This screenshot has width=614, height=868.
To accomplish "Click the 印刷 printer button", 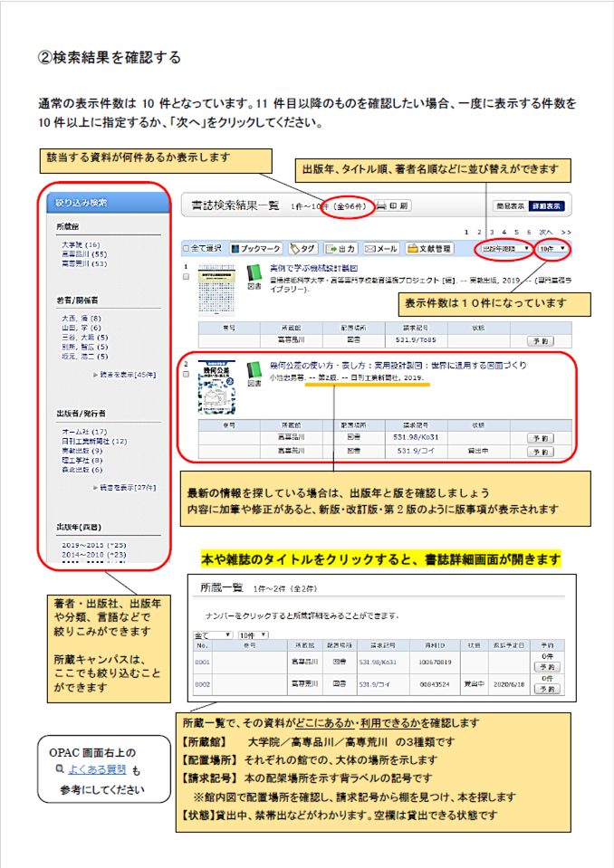I will (393, 206).
